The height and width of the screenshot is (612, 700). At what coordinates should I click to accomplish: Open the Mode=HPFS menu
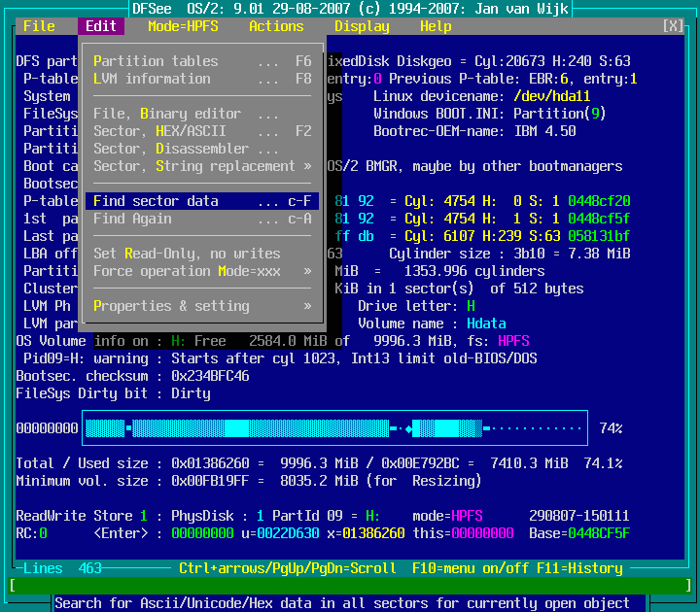[183, 26]
